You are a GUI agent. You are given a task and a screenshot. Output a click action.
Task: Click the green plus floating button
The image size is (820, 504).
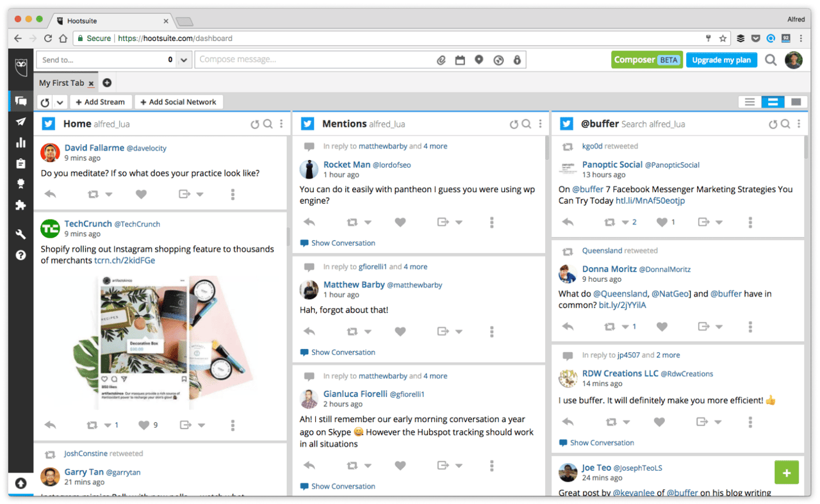pyautogui.click(x=787, y=473)
